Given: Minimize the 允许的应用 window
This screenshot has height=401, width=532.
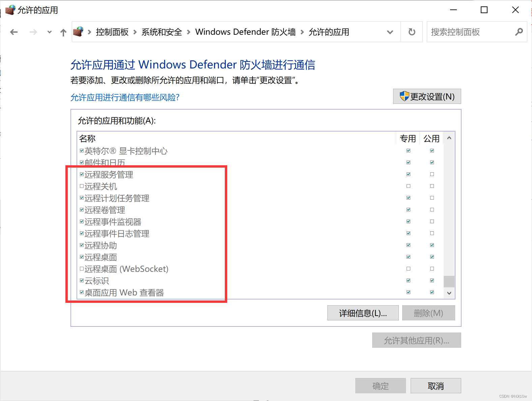Looking at the screenshot, I should [453, 10].
